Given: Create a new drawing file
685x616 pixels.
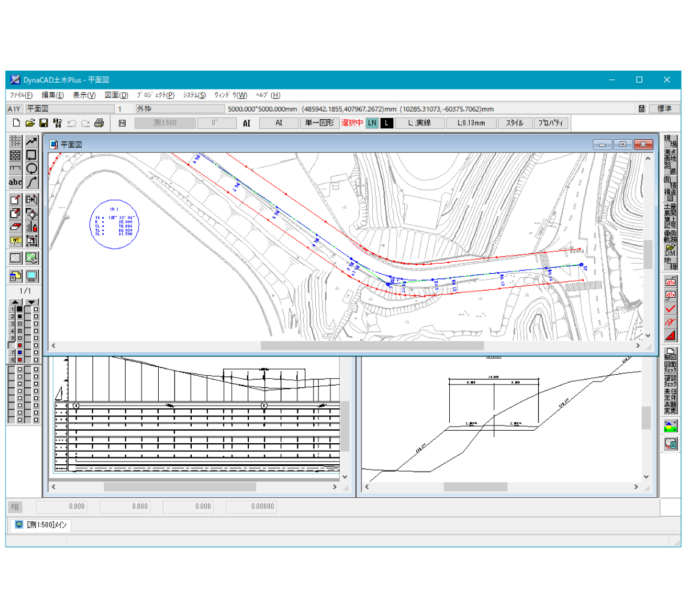Looking at the screenshot, I should coord(16,123).
